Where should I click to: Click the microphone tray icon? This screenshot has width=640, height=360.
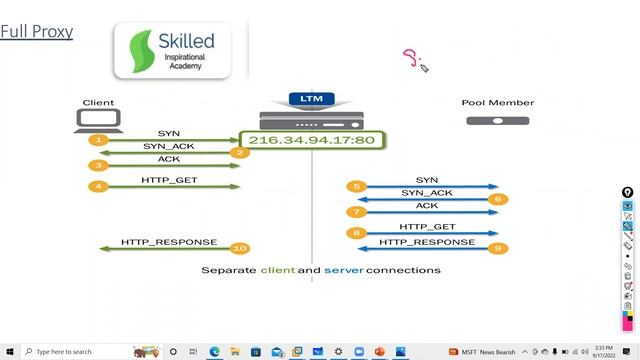click(x=555, y=352)
